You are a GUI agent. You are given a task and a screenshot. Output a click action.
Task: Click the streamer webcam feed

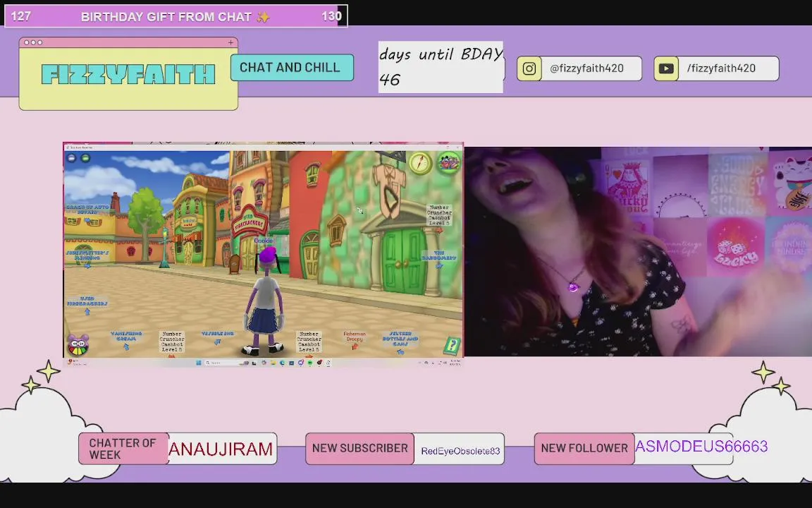coord(638,251)
